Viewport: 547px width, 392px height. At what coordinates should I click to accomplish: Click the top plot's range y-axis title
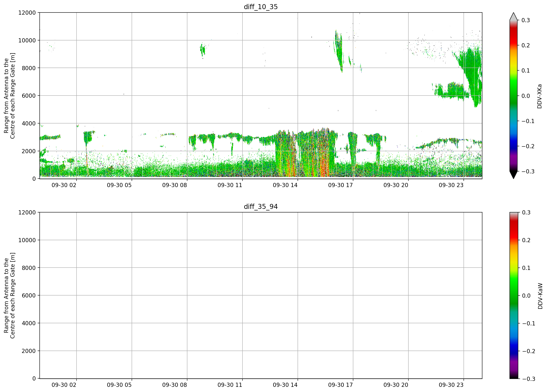point(9,96)
